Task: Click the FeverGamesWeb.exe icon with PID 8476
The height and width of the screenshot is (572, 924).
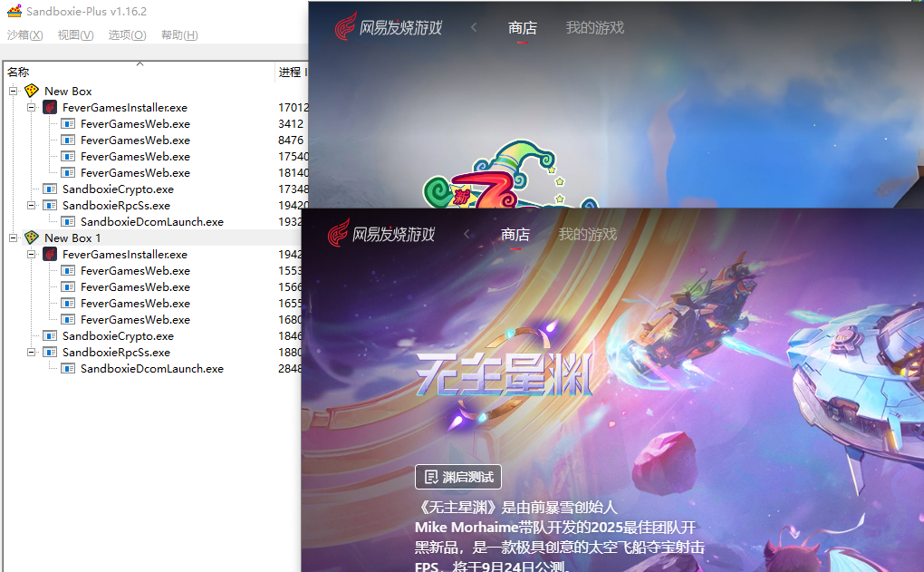Action: (x=68, y=141)
